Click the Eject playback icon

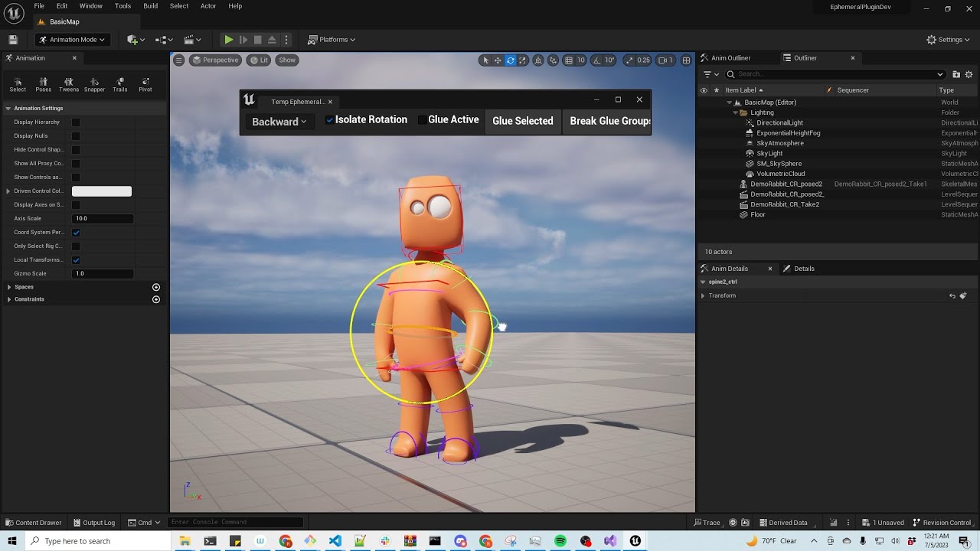272,40
